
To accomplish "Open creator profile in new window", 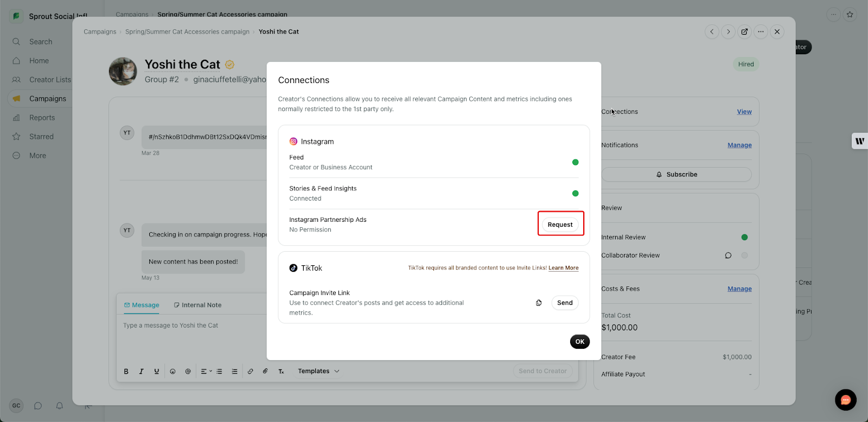I will [745, 31].
